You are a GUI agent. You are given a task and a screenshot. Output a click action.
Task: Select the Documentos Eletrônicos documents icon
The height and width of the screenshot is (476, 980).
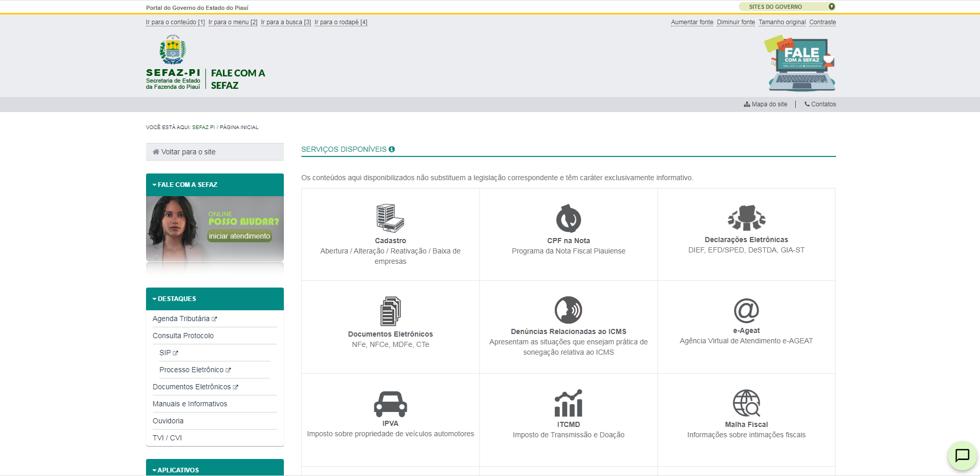(x=390, y=311)
